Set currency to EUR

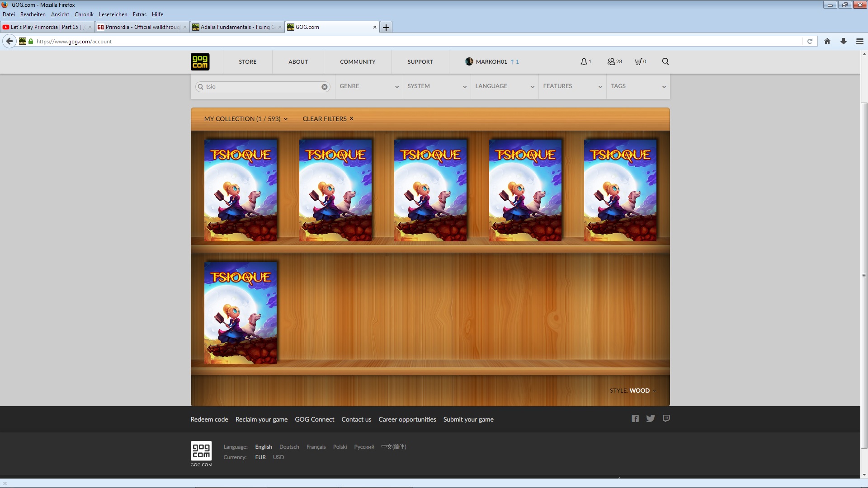pyautogui.click(x=260, y=457)
